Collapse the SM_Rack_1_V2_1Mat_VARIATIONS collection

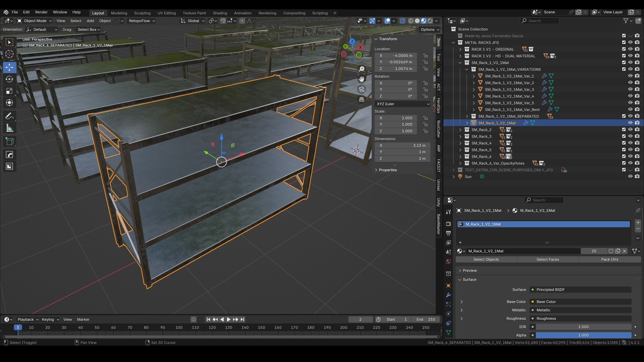pyautogui.click(x=467, y=69)
